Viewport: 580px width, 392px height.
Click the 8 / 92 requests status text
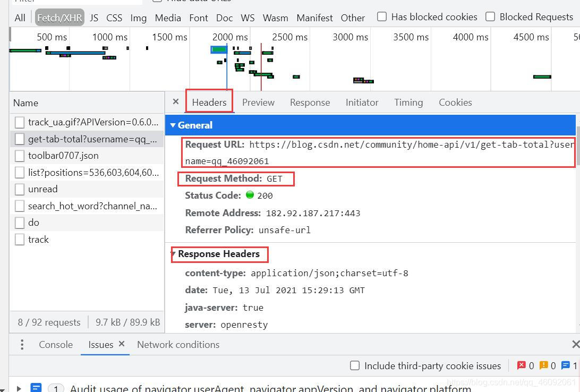(x=49, y=322)
